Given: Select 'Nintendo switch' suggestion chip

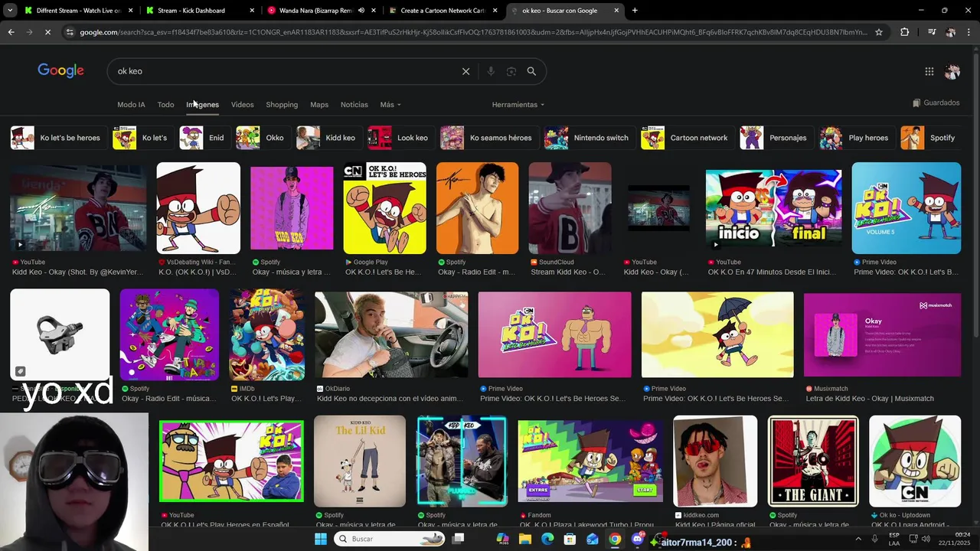Looking at the screenshot, I should click(x=588, y=138).
